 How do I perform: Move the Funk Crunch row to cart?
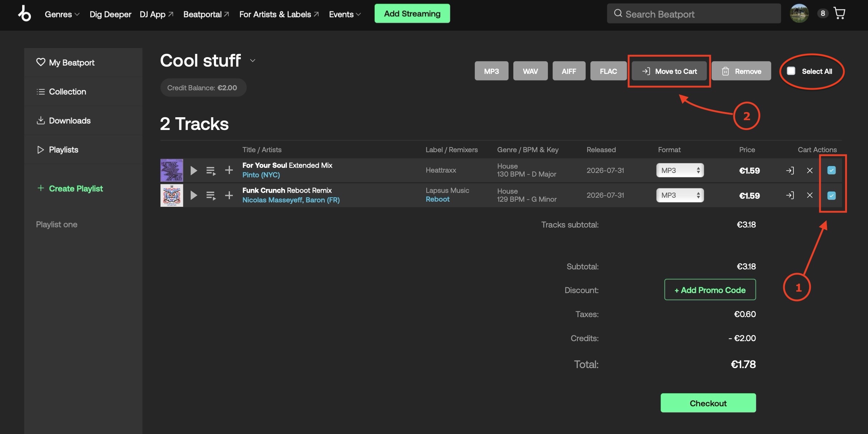[790, 196]
